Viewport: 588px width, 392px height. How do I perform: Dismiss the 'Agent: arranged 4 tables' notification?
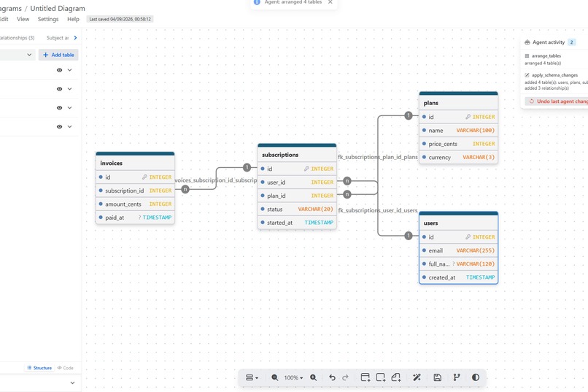[x=330, y=2]
